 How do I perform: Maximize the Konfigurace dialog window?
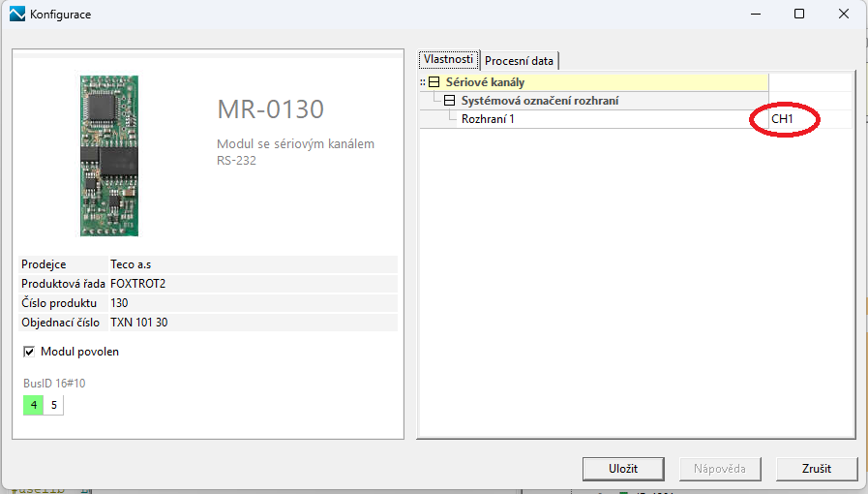pyautogui.click(x=799, y=15)
